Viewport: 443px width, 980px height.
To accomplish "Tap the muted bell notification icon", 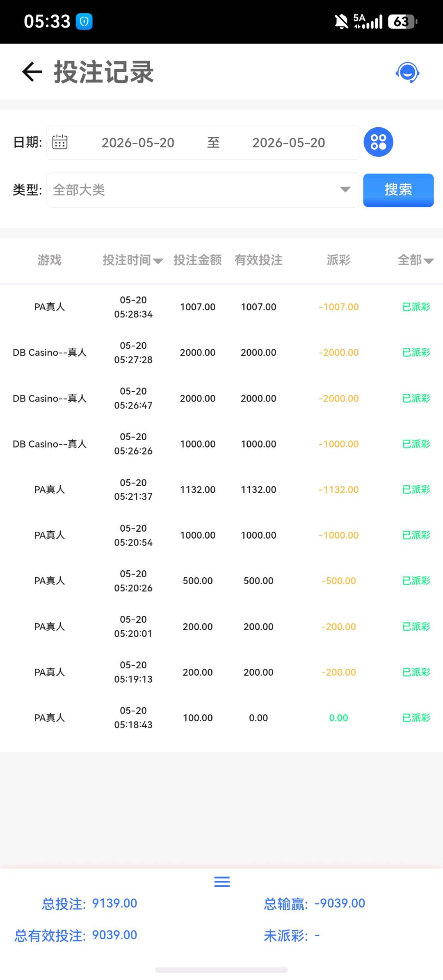I will tap(341, 21).
